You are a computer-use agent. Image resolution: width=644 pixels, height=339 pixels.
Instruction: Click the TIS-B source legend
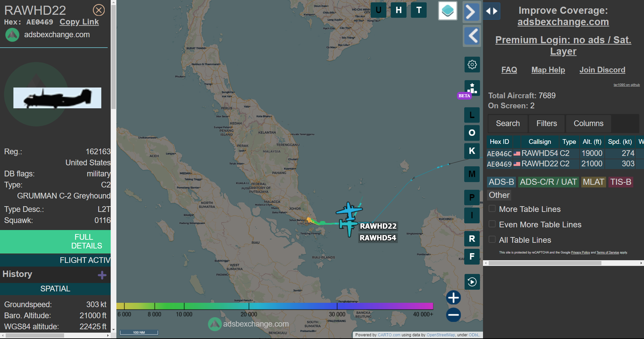tap(621, 182)
